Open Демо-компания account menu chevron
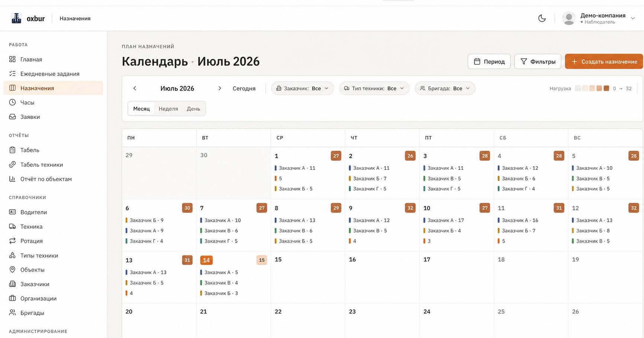This screenshot has height=338, width=644. pos(633,18)
